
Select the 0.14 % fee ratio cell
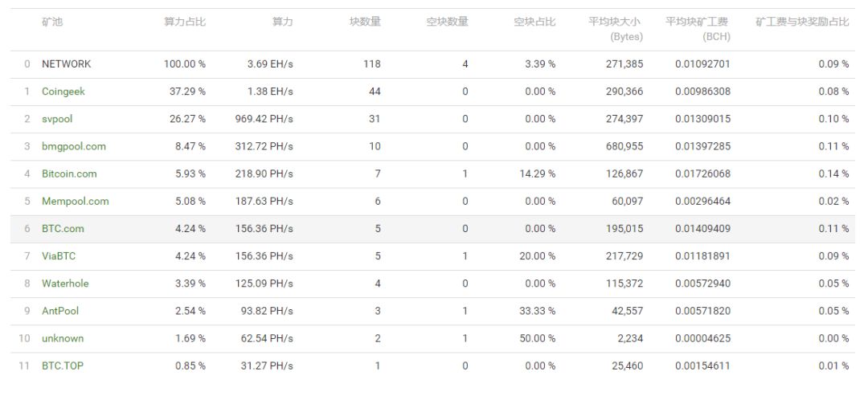[833, 174]
